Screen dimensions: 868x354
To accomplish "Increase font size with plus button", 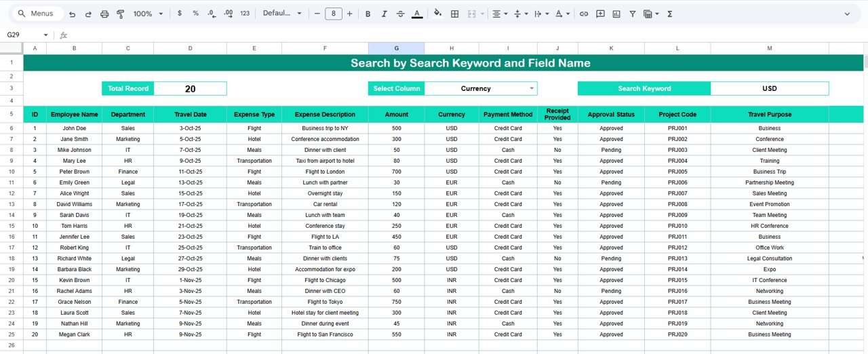I will [350, 14].
